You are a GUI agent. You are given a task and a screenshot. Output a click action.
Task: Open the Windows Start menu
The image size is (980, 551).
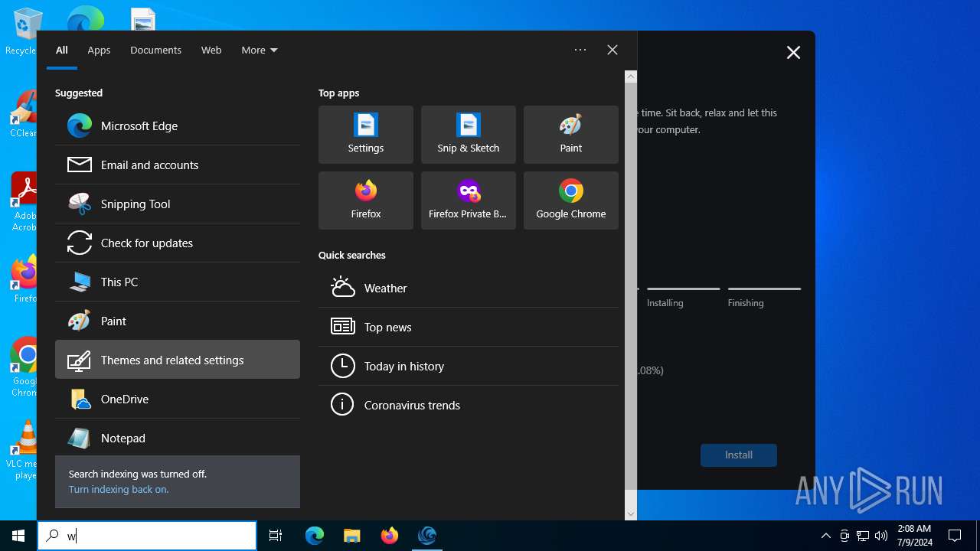tap(18, 536)
